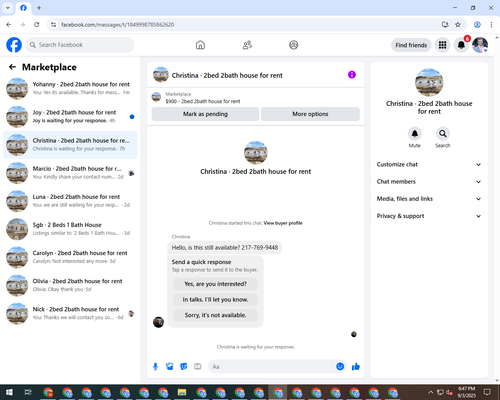Viewport: 500px width, 400px height.
Task: Expand Chat members section
Action: pos(429,182)
